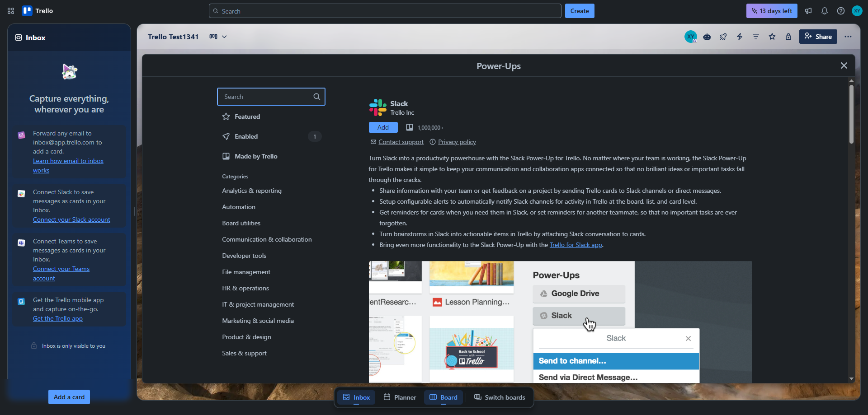This screenshot has height=415, width=868.
Task: Open Product & design category
Action: 246,337
